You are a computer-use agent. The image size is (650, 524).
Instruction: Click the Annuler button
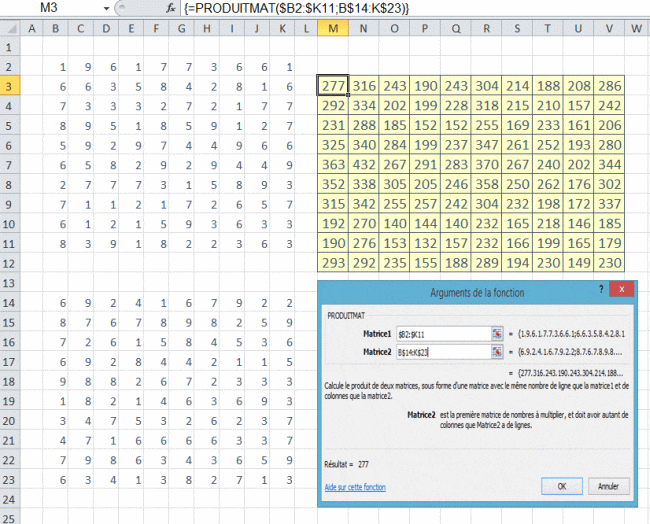(608, 486)
